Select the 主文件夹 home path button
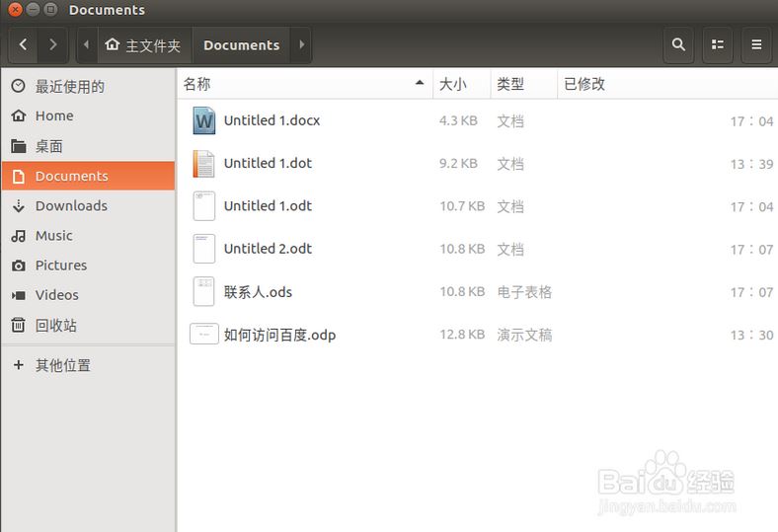Screen dimensions: 778x532 pos(143,45)
